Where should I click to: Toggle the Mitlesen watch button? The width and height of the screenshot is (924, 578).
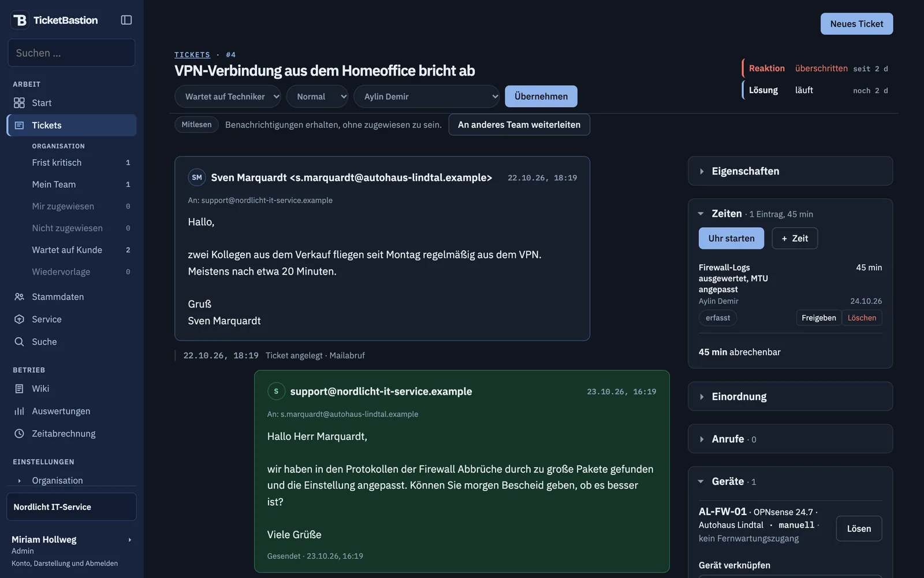click(196, 125)
